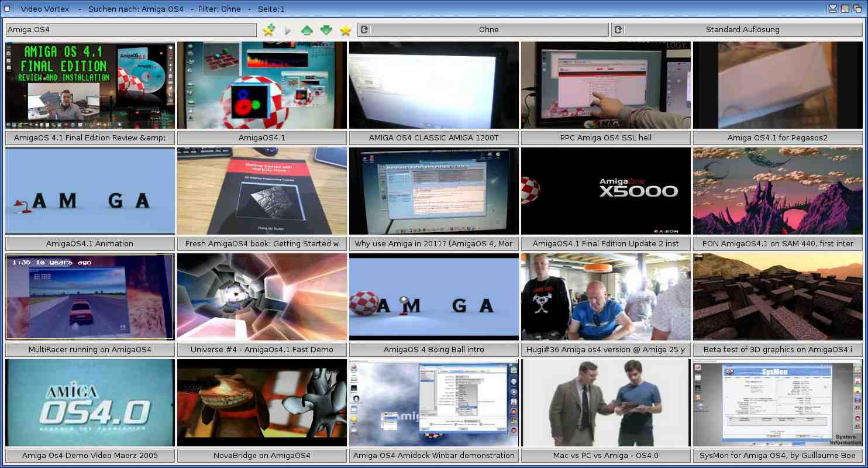This screenshot has width=868, height=468.
Task: Click the cycle arrow beside 'Standard Auflösung'
Action: (x=618, y=30)
